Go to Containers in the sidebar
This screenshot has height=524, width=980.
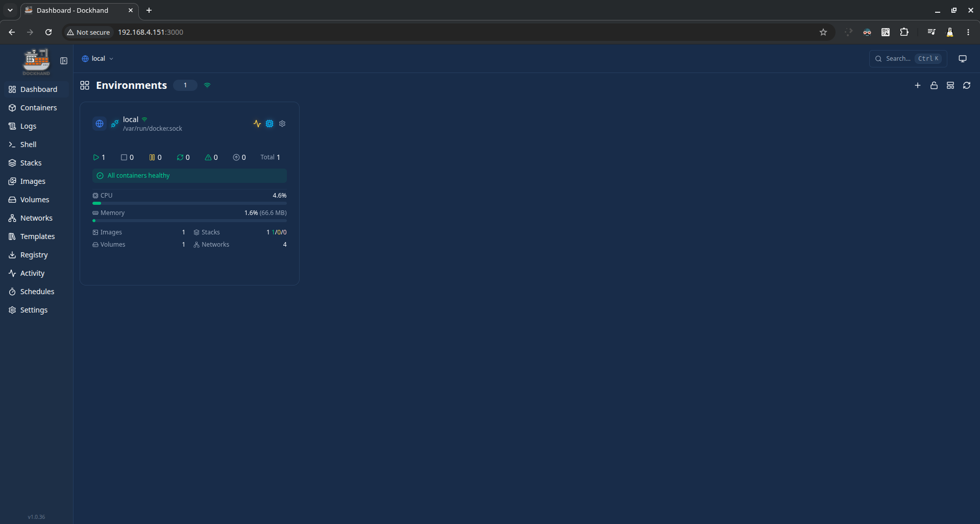(x=36, y=108)
